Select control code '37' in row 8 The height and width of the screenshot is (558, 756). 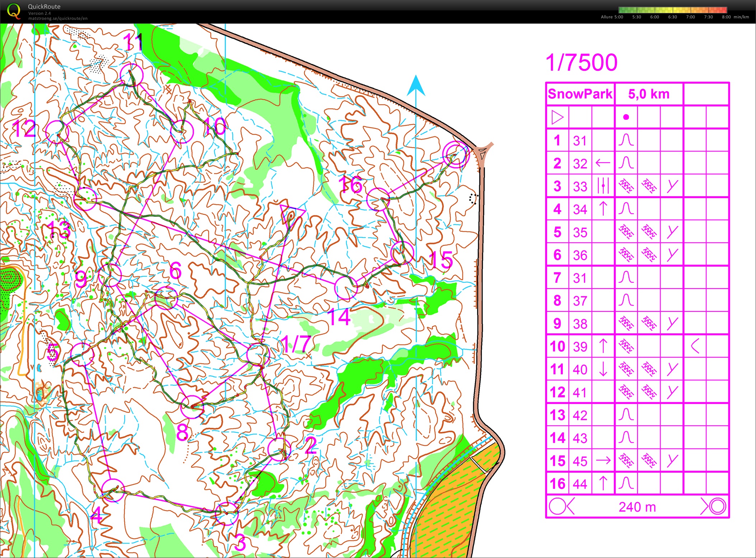pos(580,301)
